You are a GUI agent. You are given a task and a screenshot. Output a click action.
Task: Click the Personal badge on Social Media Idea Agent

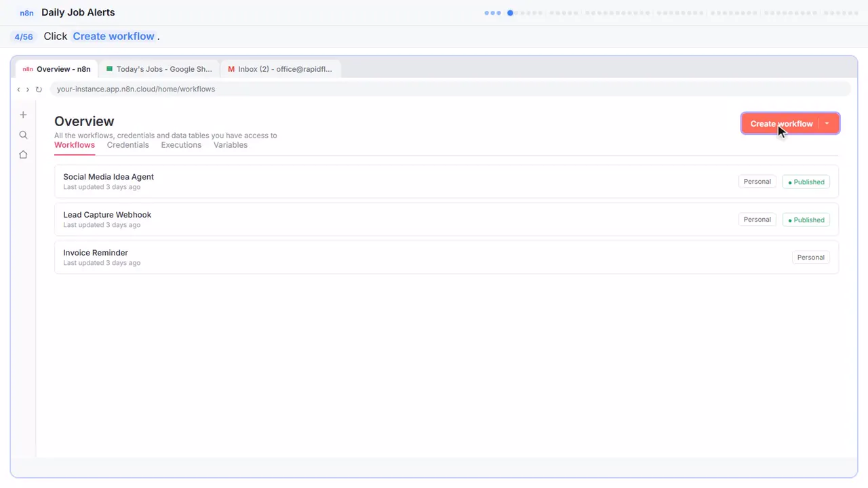(757, 182)
